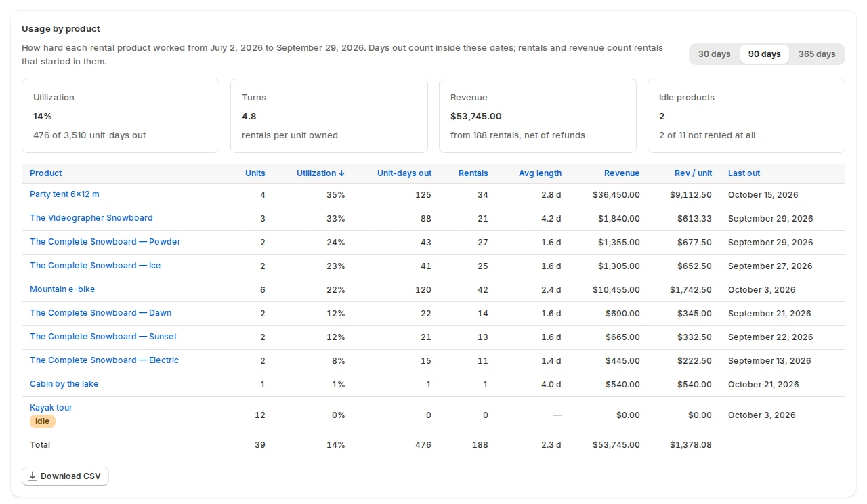Open The Complete Snowboard — Sunset link
The image size is (867, 504).
coord(104,337)
